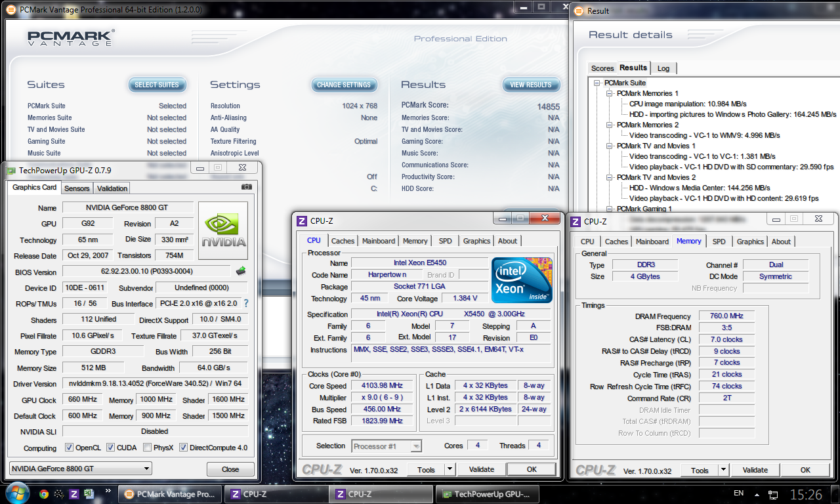Viewport: 840px width, 504px height.
Task: Open Graphics tab in CPU-Z Memory window
Action: tap(750, 241)
